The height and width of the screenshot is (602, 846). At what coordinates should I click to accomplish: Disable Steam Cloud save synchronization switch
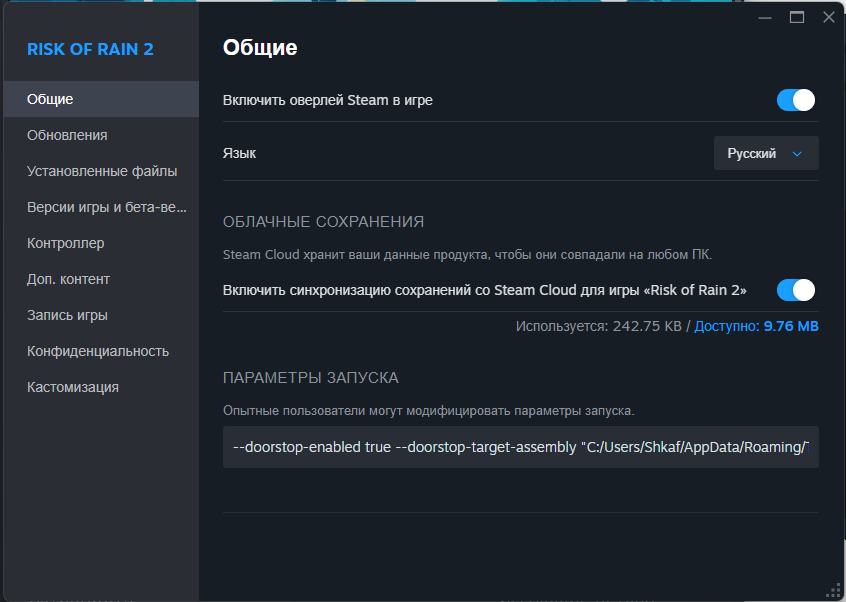[x=796, y=290]
